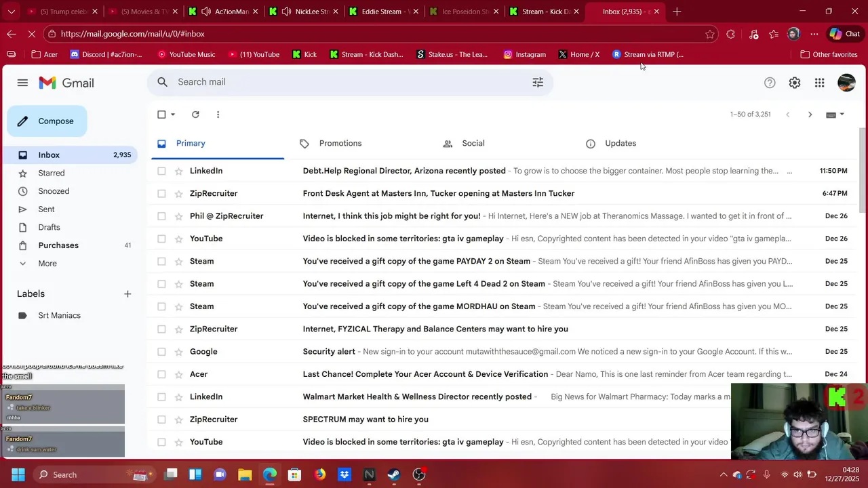Open Dropbox from the taskbar
The image size is (868, 488).
(344, 474)
